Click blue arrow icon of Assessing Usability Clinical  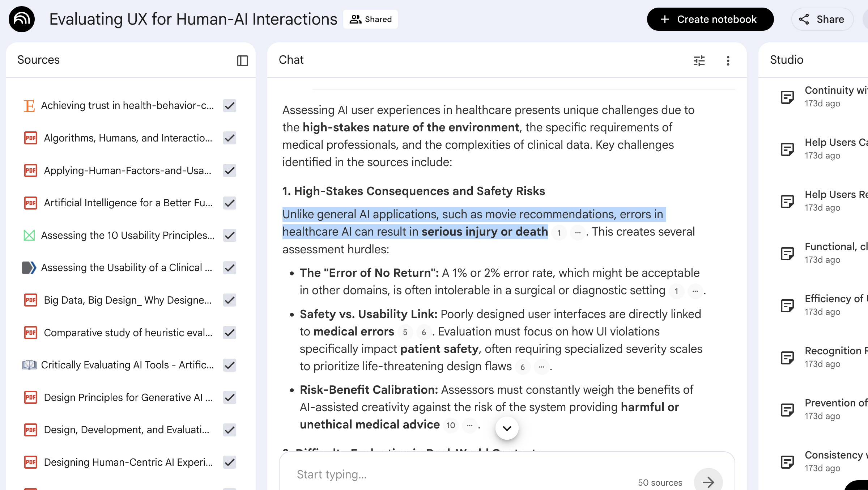point(29,268)
